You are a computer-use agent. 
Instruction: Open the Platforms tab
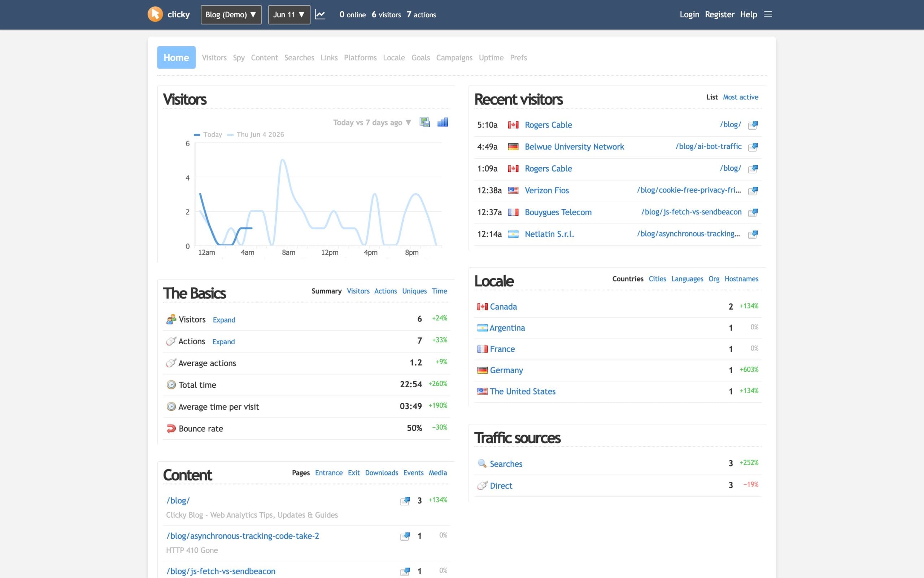pos(360,58)
